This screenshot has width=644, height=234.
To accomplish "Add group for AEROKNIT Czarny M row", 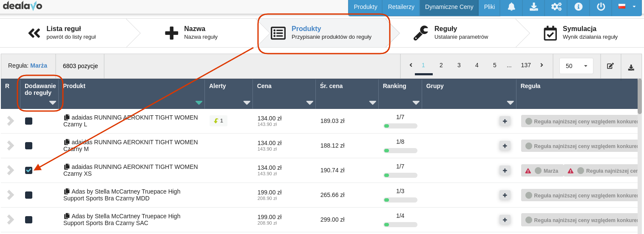I will (505, 146).
